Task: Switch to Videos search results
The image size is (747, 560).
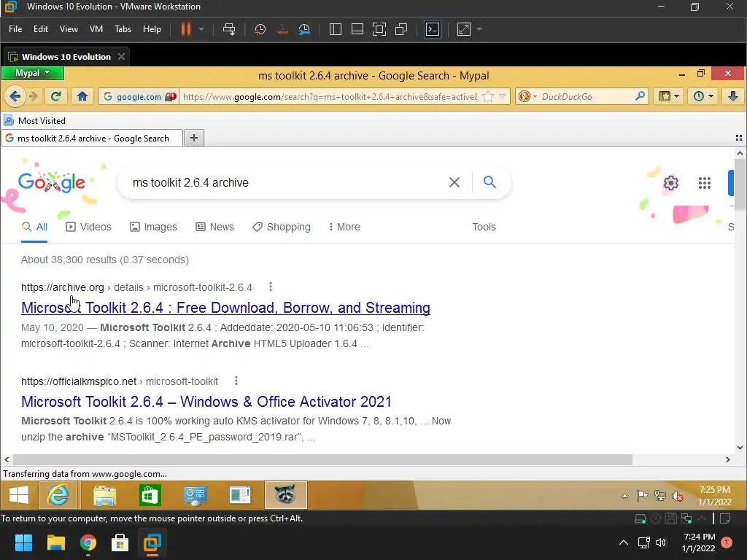Action: (x=88, y=227)
